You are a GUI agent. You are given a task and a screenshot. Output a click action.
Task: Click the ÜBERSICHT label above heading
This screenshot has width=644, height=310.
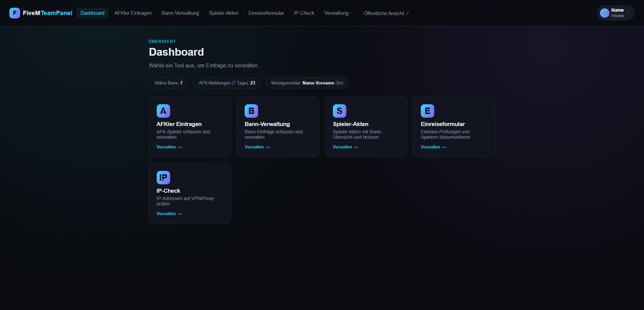(162, 42)
